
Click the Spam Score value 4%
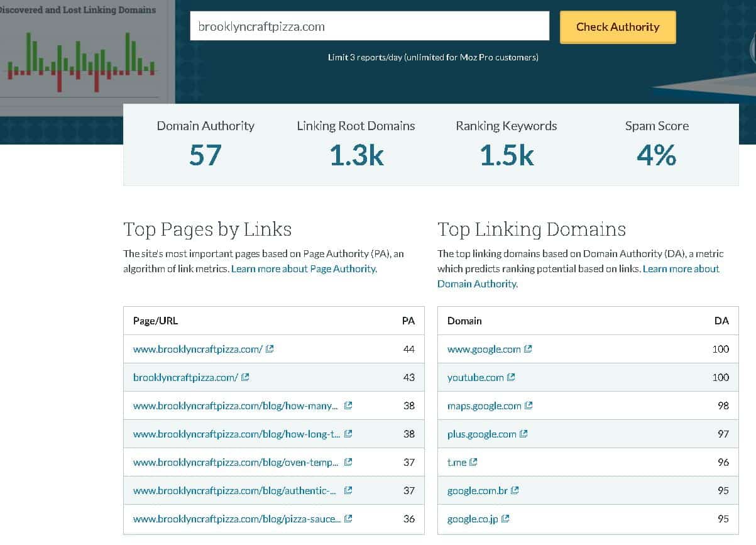click(x=657, y=155)
